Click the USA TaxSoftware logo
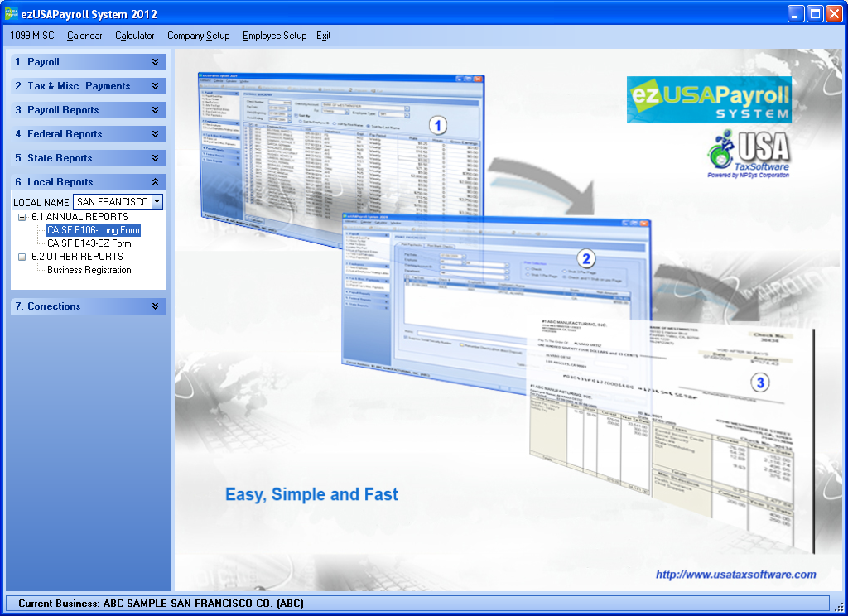Image resolution: width=848 pixels, height=616 pixels. pyautogui.click(x=748, y=154)
